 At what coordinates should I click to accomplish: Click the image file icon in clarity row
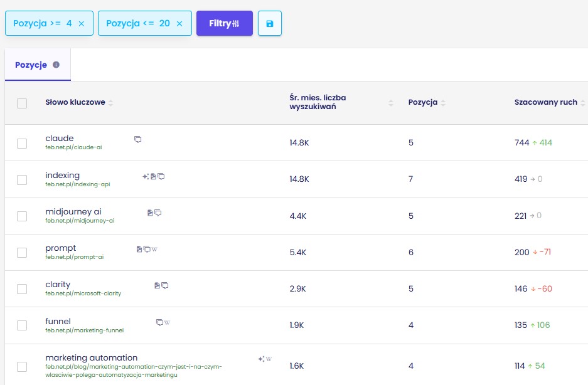click(x=157, y=285)
